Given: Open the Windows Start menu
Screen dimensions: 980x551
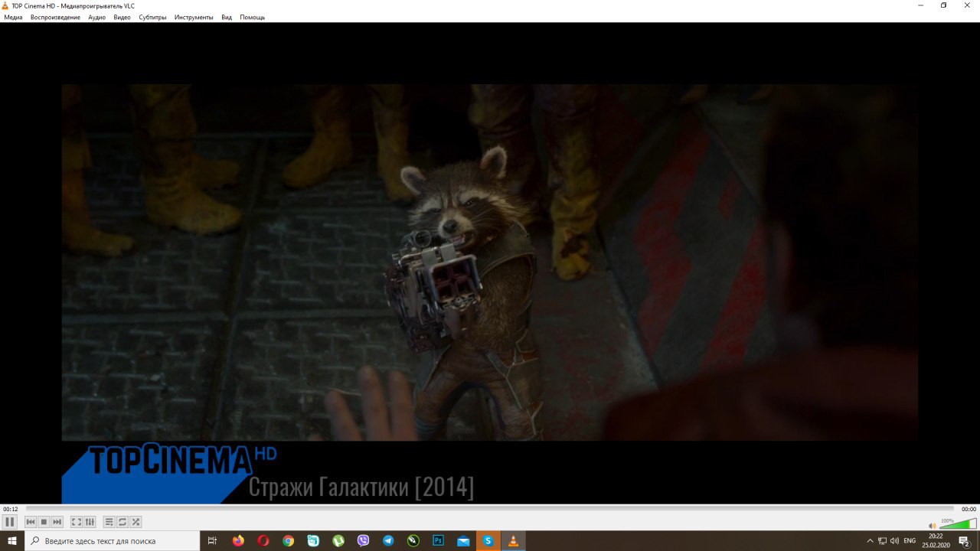Looking at the screenshot, I should click(x=12, y=541).
